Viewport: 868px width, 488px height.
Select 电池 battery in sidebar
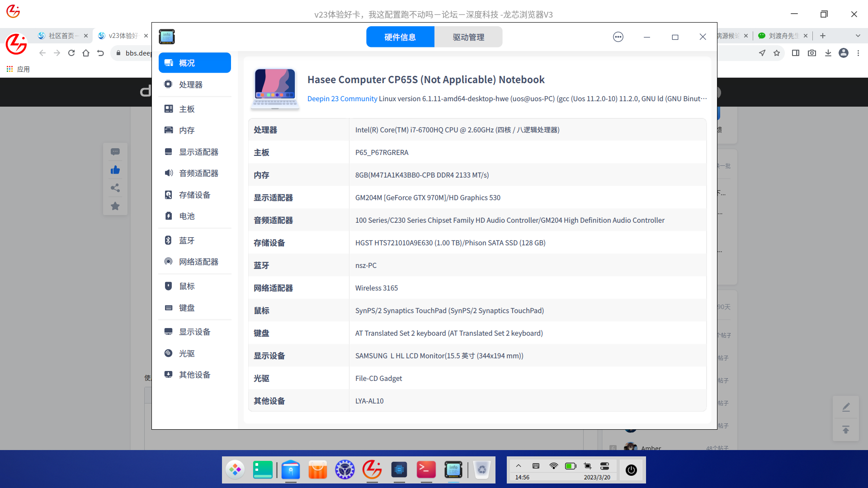(x=186, y=216)
